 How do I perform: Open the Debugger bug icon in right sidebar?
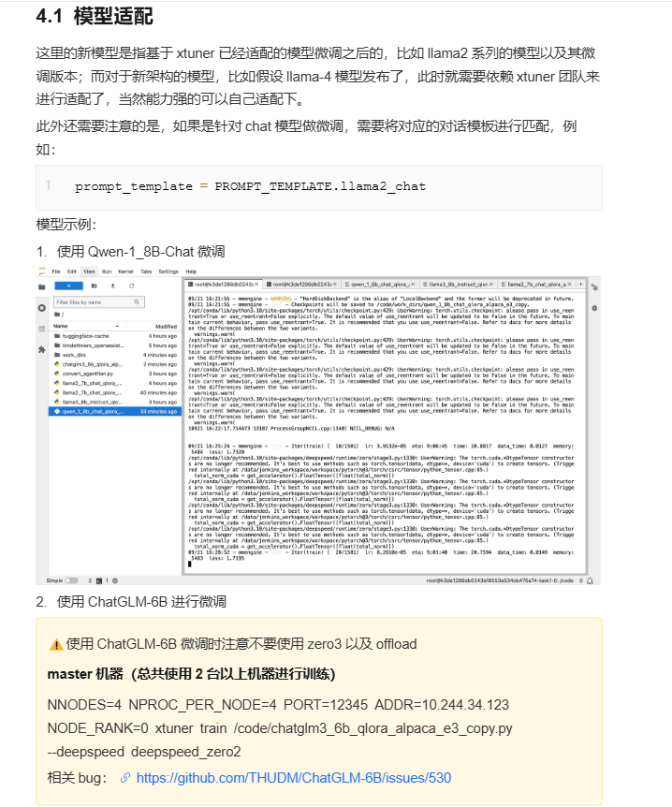[594, 308]
